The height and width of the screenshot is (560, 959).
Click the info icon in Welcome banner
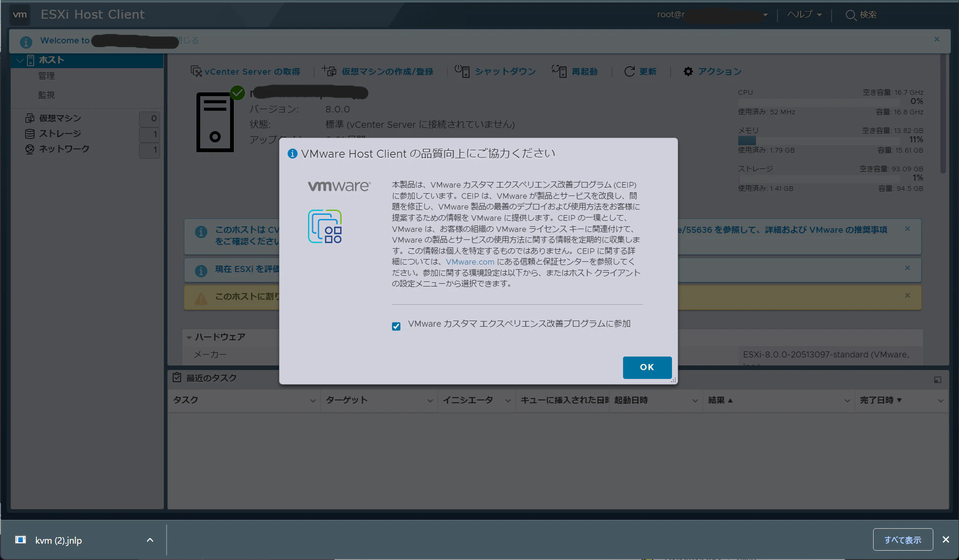pyautogui.click(x=26, y=42)
